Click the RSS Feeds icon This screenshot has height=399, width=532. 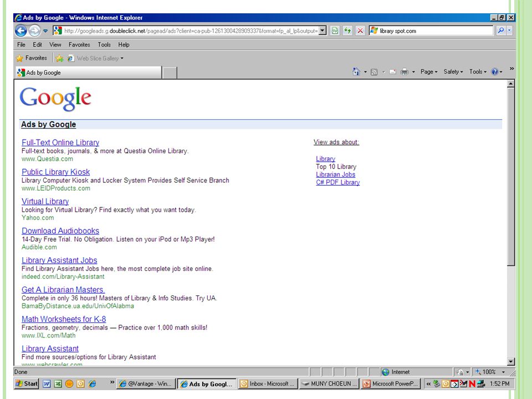374,72
